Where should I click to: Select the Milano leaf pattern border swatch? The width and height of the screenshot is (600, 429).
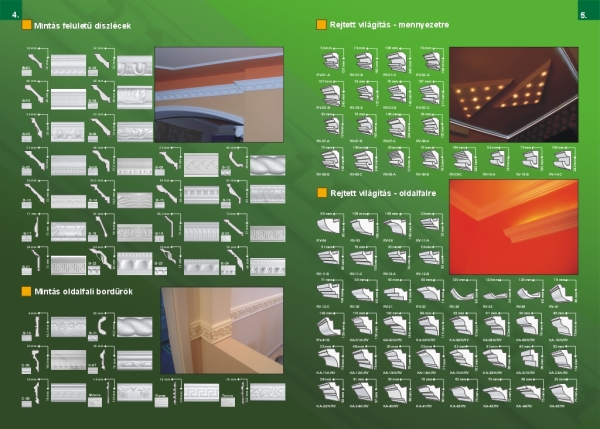(135, 393)
